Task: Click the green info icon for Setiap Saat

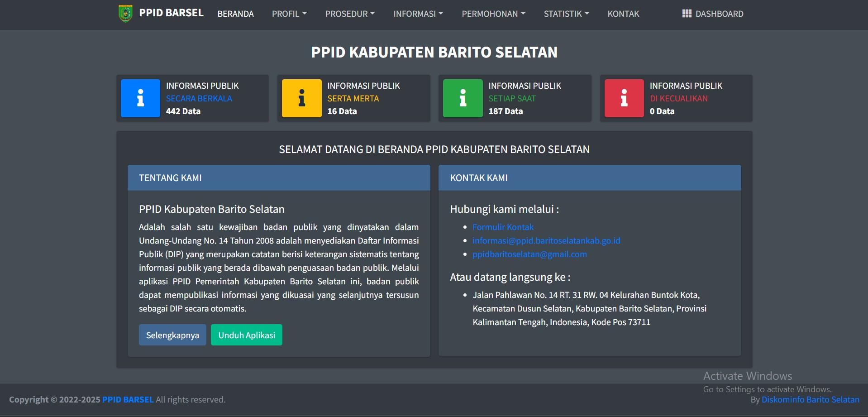Action: [463, 98]
